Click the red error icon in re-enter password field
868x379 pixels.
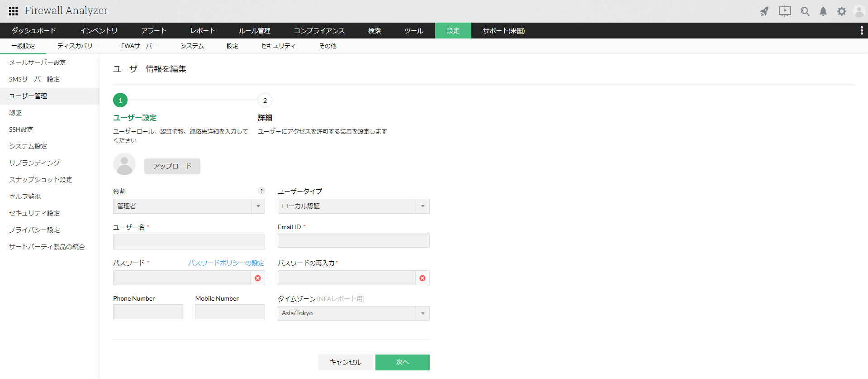[422, 278]
